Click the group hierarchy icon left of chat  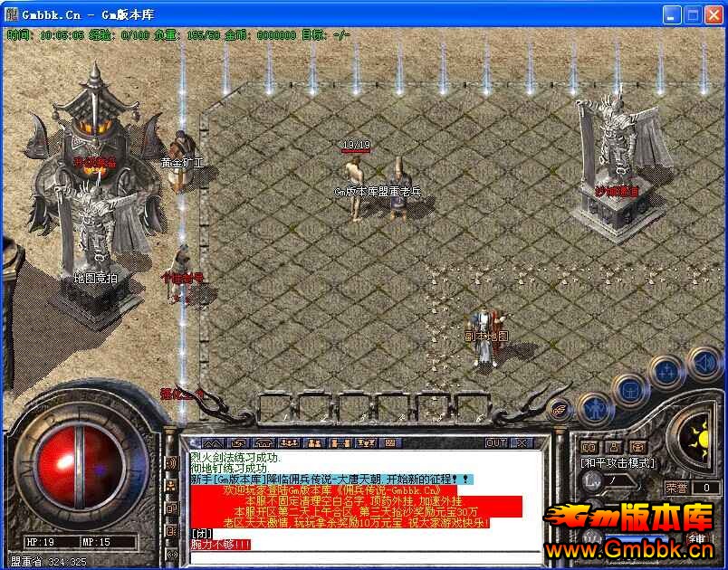coord(171,486)
